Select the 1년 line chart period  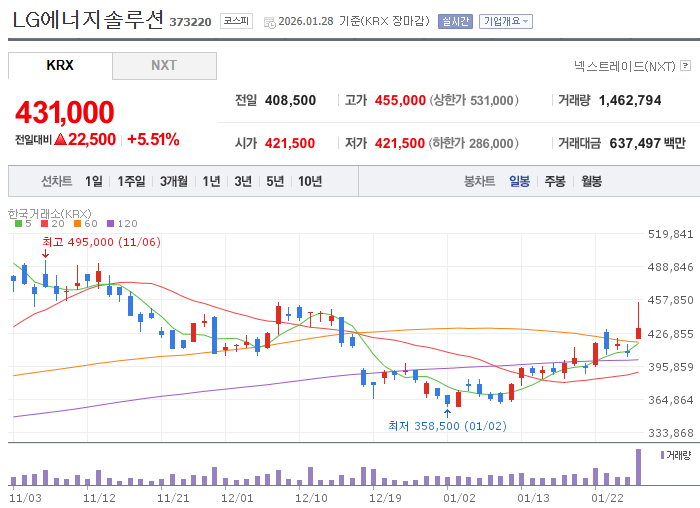click(211, 181)
